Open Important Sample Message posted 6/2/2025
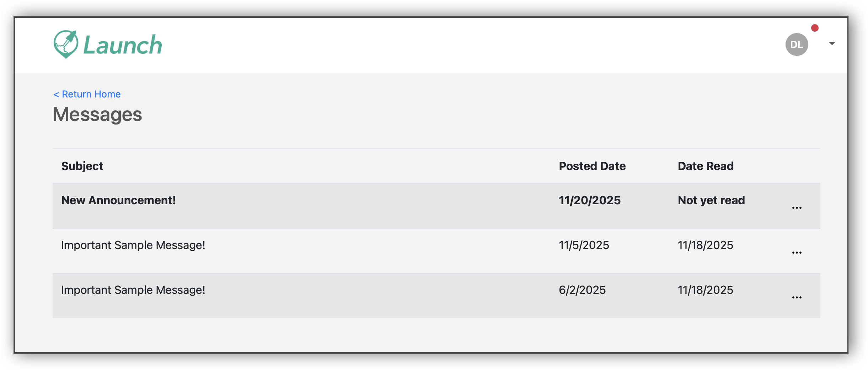Image resolution: width=868 pixels, height=370 pixels. pos(133,290)
